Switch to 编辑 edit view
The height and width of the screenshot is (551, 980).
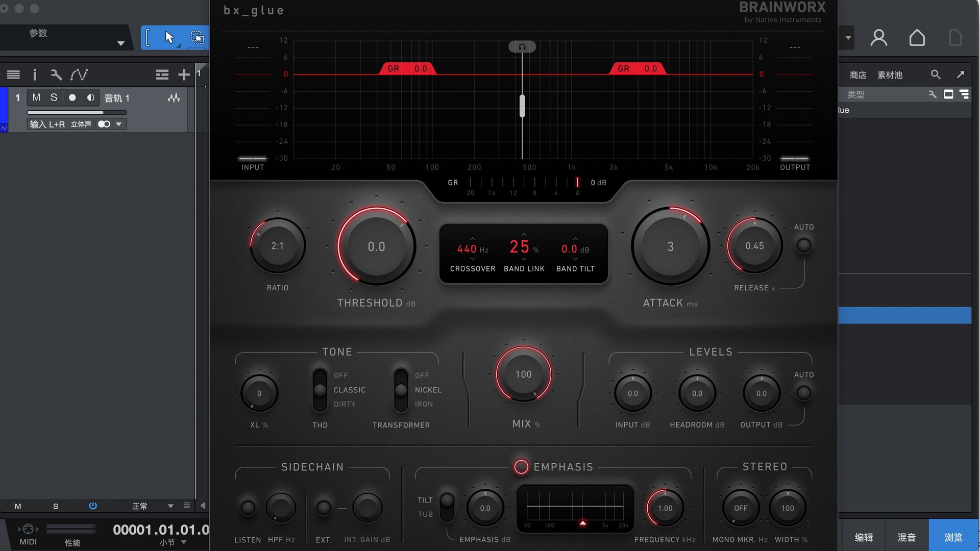(x=864, y=537)
